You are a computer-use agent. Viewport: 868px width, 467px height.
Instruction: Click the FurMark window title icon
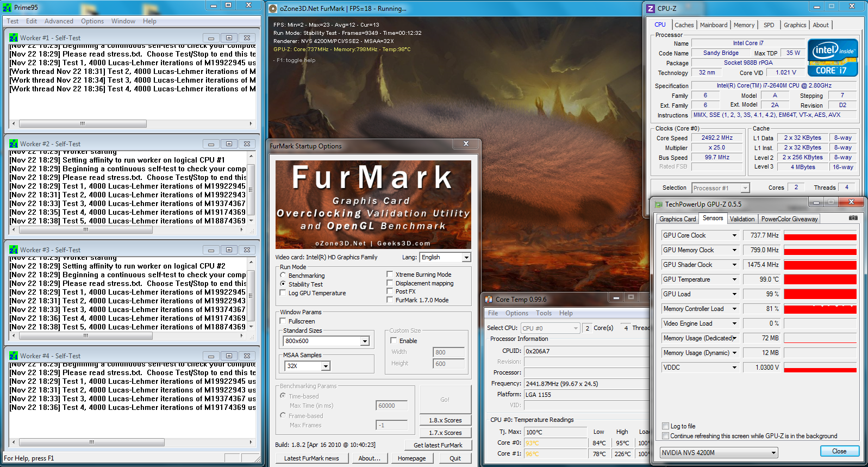point(273,9)
